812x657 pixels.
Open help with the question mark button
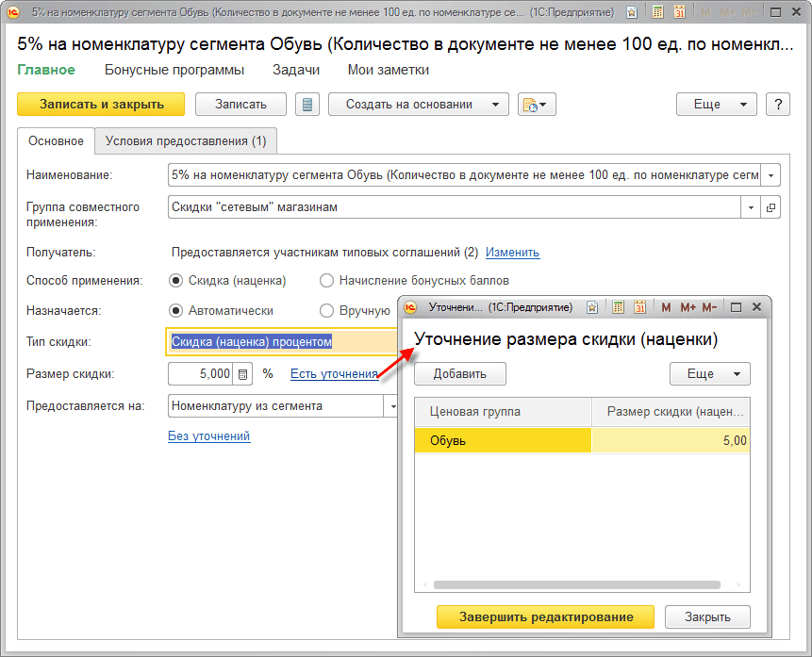coord(778,105)
